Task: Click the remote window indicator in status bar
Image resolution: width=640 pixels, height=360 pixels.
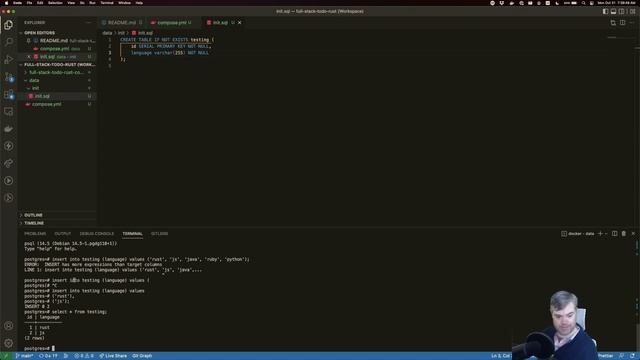Action: point(6,356)
